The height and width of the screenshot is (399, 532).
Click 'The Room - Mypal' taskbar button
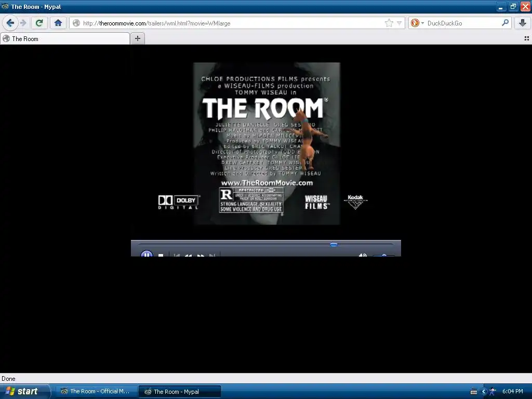click(x=180, y=392)
